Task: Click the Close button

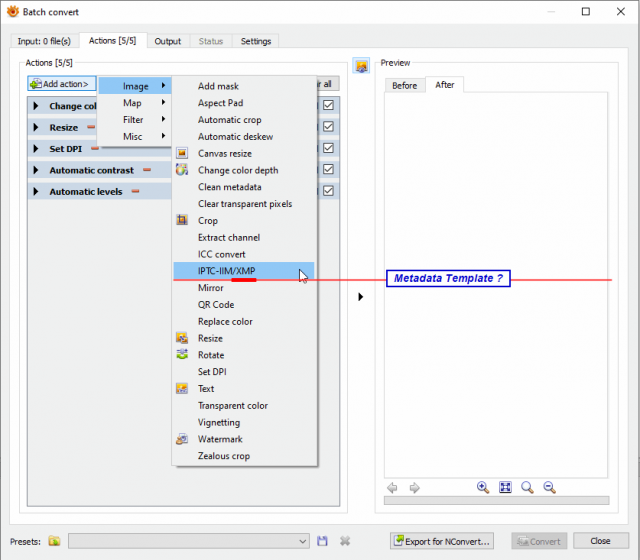Action: [600, 541]
